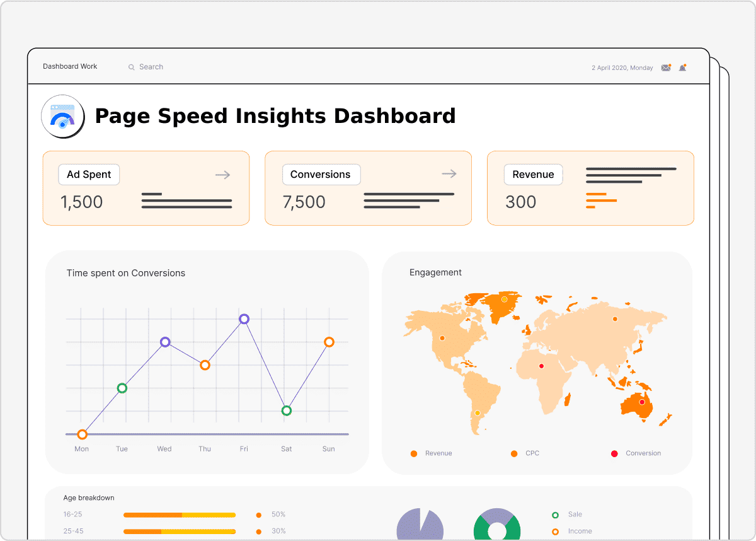The image size is (756, 541).
Task: Click 'Time spent on Conversions' title
Action: coord(126,274)
